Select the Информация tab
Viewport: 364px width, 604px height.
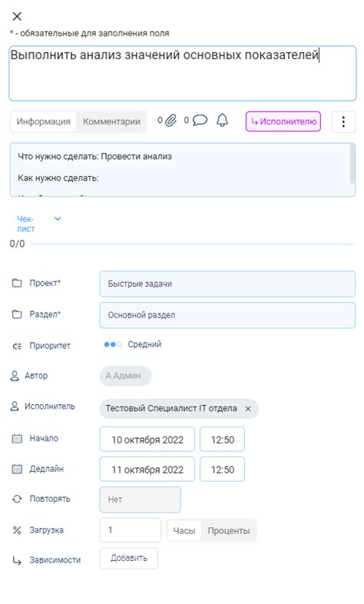(x=44, y=121)
